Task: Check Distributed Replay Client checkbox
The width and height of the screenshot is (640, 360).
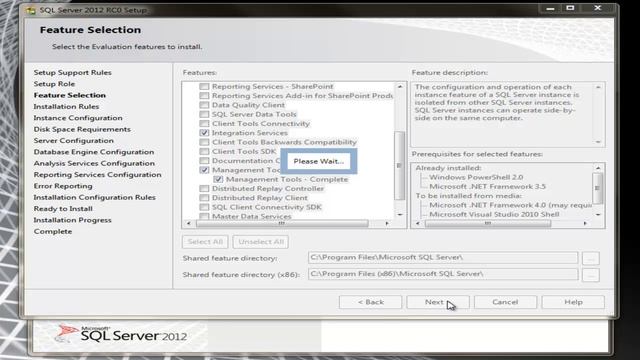Action: tap(204, 198)
